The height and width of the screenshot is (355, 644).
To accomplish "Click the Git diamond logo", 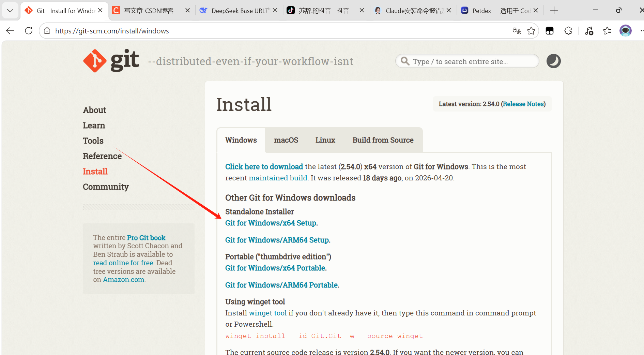I will coord(95,61).
